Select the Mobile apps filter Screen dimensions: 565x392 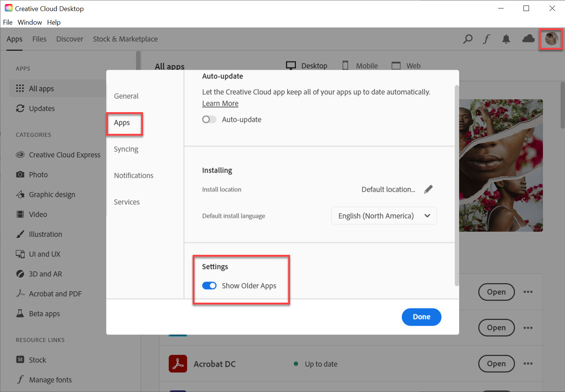(x=360, y=65)
